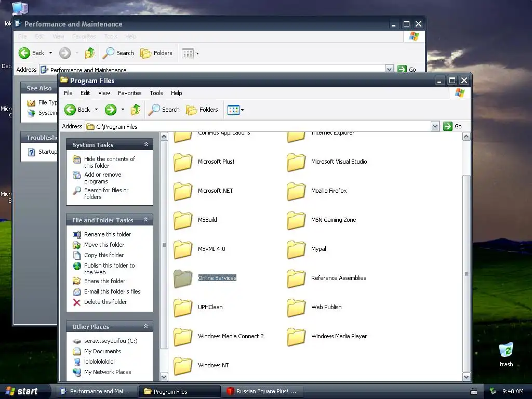Open My Documents in Other Places
The height and width of the screenshot is (399, 532).
tap(102, 351)
